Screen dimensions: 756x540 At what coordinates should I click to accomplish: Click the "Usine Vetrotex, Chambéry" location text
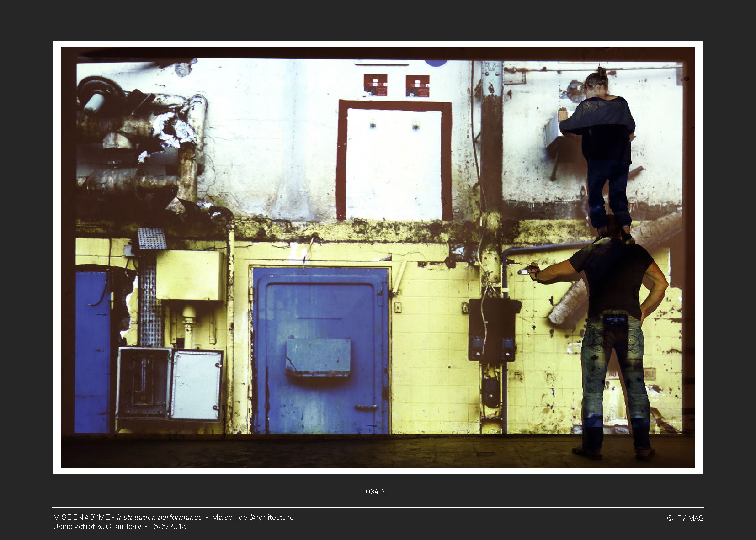click(x=97, y=526)
